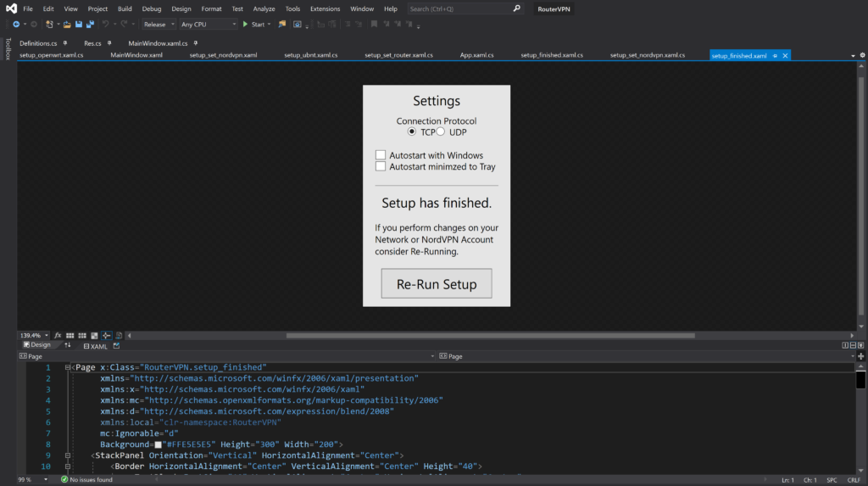
Task: Open the Extensions menu
Action: click(325, 8)
